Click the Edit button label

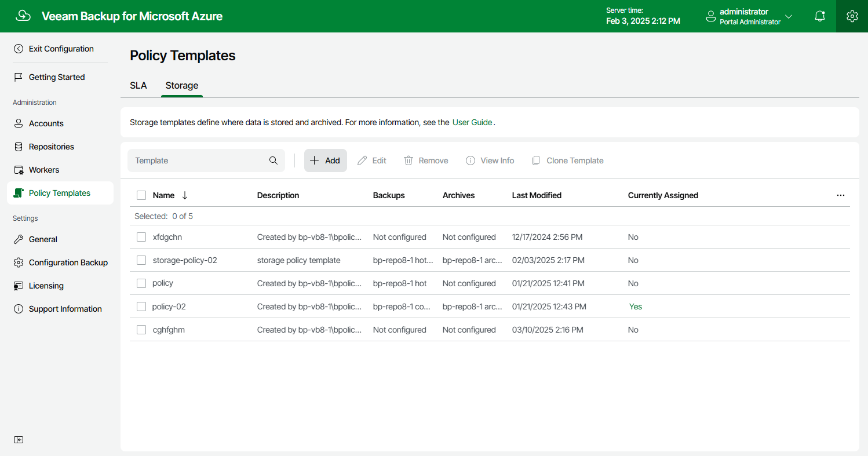tap(380, 160)
